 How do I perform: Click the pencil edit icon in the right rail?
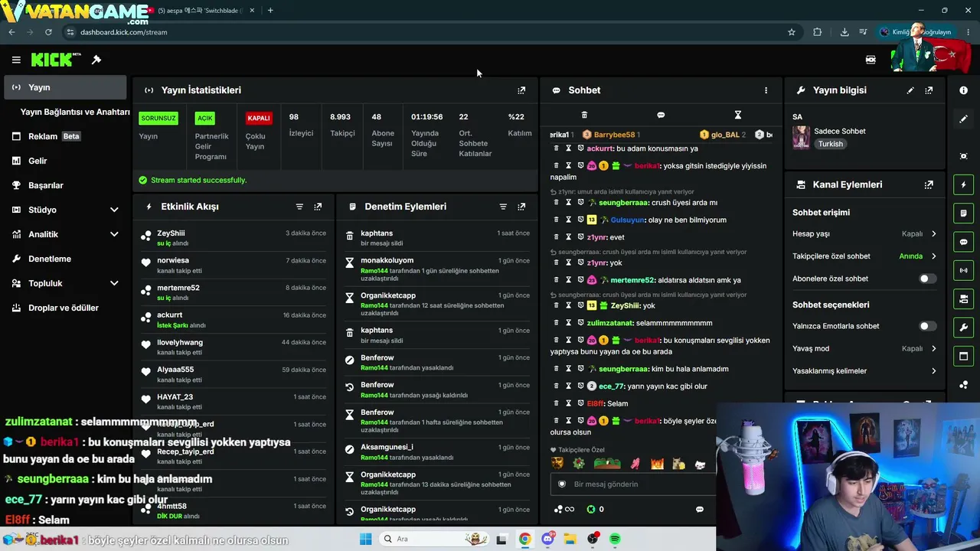(963, 119)
